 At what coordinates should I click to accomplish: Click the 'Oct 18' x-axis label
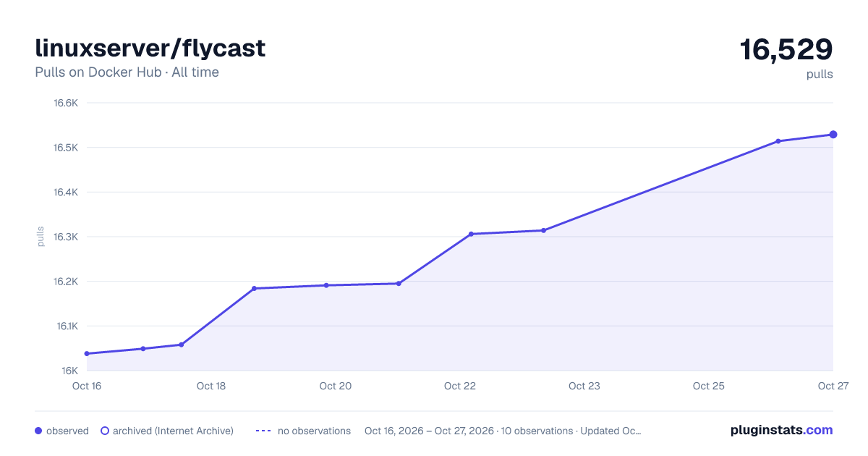(x=211, y=386)
